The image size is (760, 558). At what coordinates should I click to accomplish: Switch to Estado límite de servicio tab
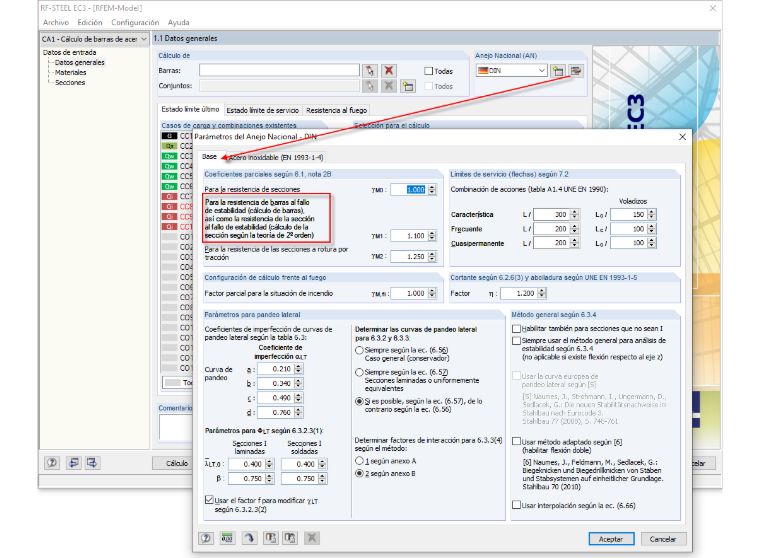click(x=263, y=111)
